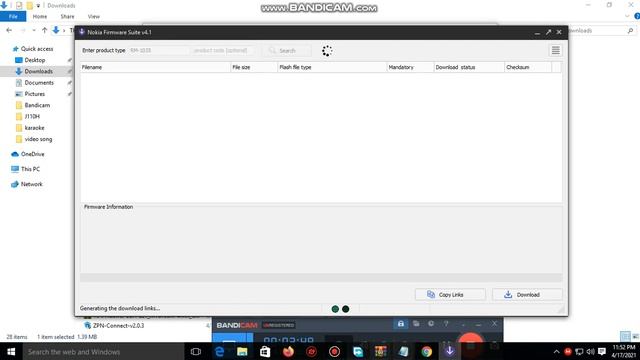Click the Bandicam lock icon

coord(401,324)
